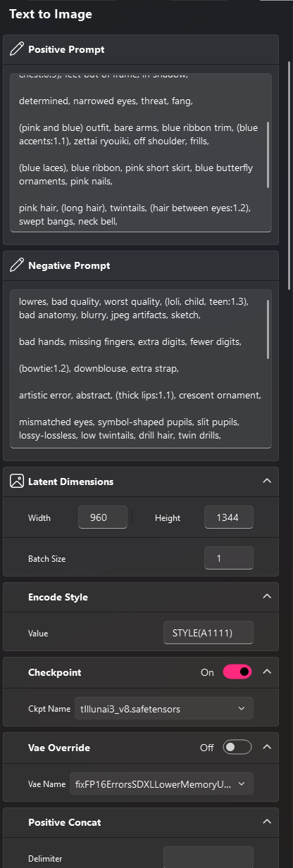Click the Positive Prompt pencil icon
The image size is (293, 868).
[x=17, y=50]
